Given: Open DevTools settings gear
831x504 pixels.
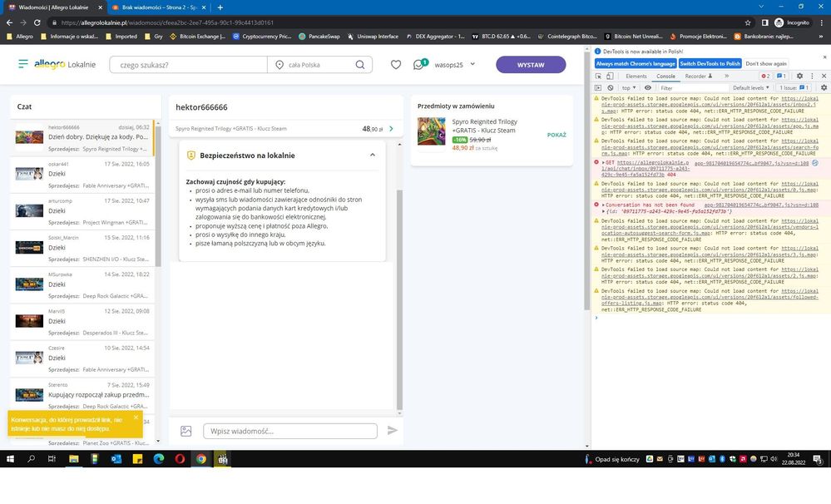Looking at the screenshot, I should 799,77.
